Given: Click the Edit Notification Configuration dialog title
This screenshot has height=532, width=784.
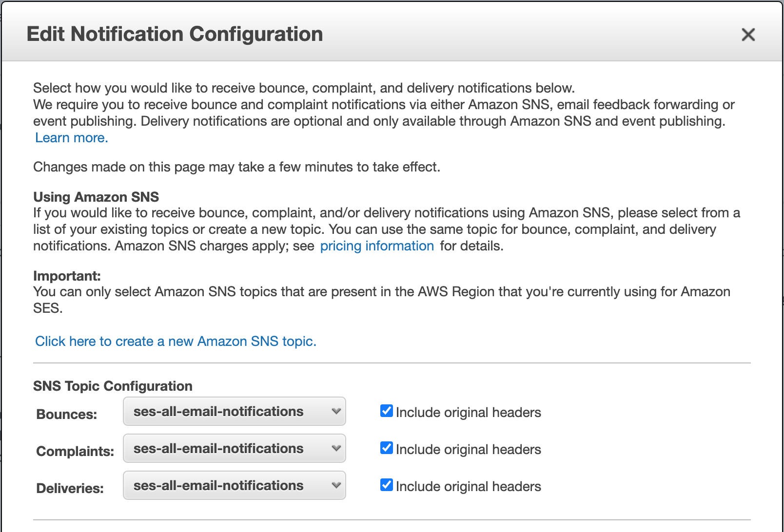Looking at the screenshot, I should tap(175, 35).
